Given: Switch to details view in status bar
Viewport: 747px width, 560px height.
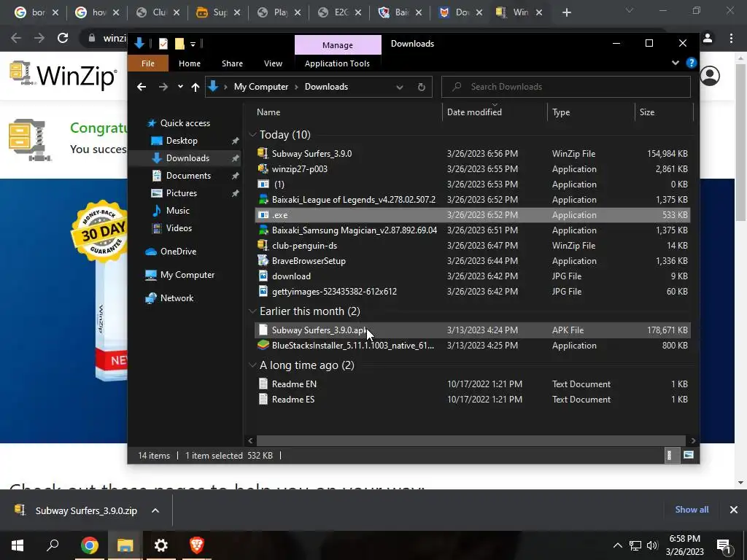Looking at the screenshot, I should 670,455.
